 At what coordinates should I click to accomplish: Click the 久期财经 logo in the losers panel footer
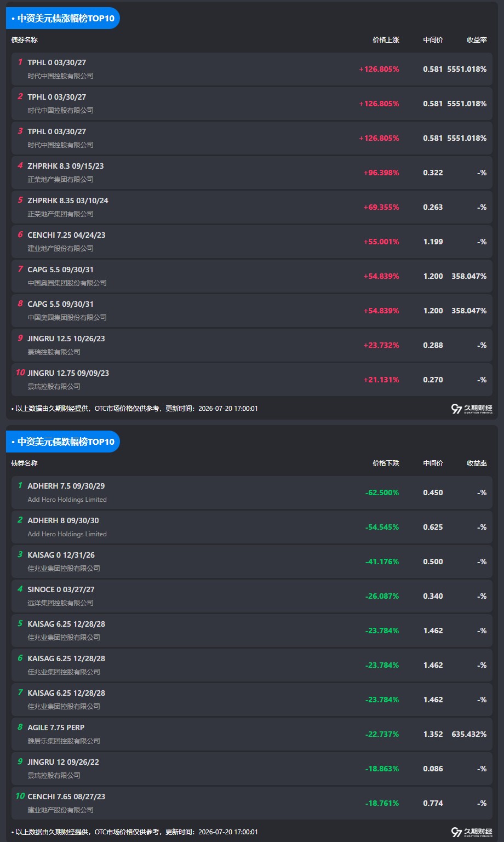[472, 832]
